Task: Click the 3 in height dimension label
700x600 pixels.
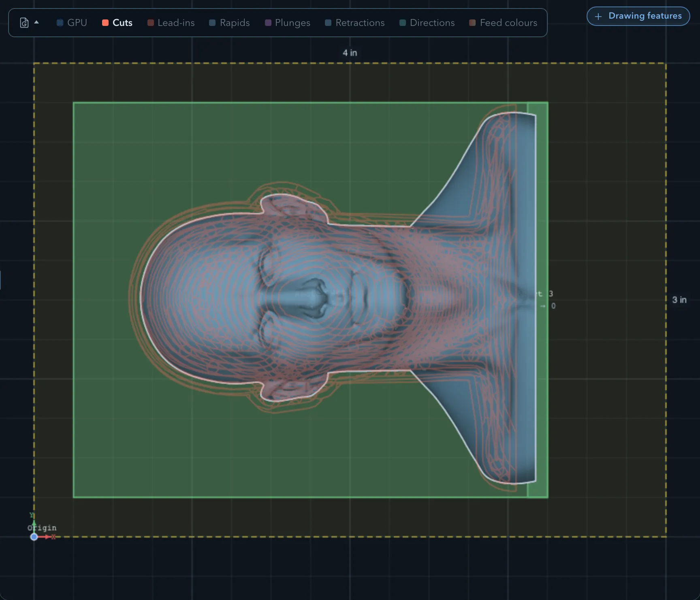Action: click(x=679, y=300)
